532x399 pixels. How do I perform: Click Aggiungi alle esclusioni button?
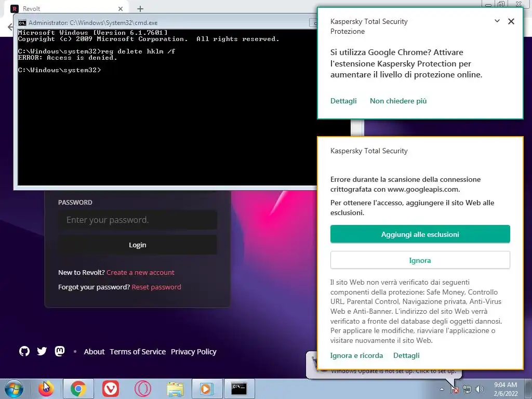pos(420,234)
